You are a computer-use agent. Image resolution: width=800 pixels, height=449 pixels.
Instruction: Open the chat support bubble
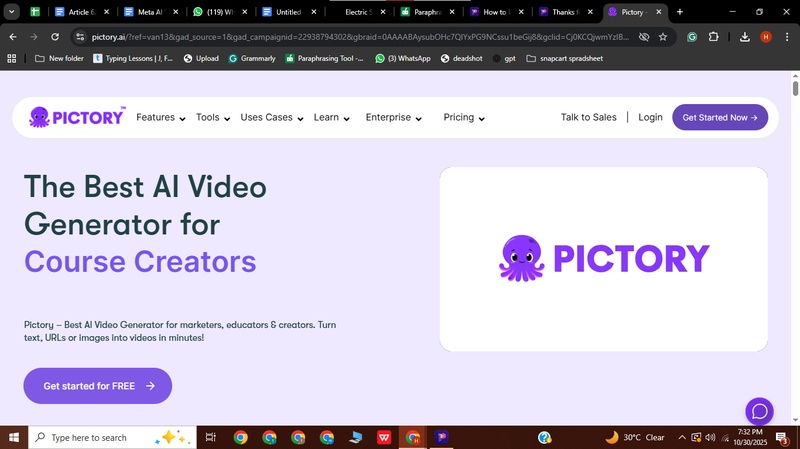[759, 411]
